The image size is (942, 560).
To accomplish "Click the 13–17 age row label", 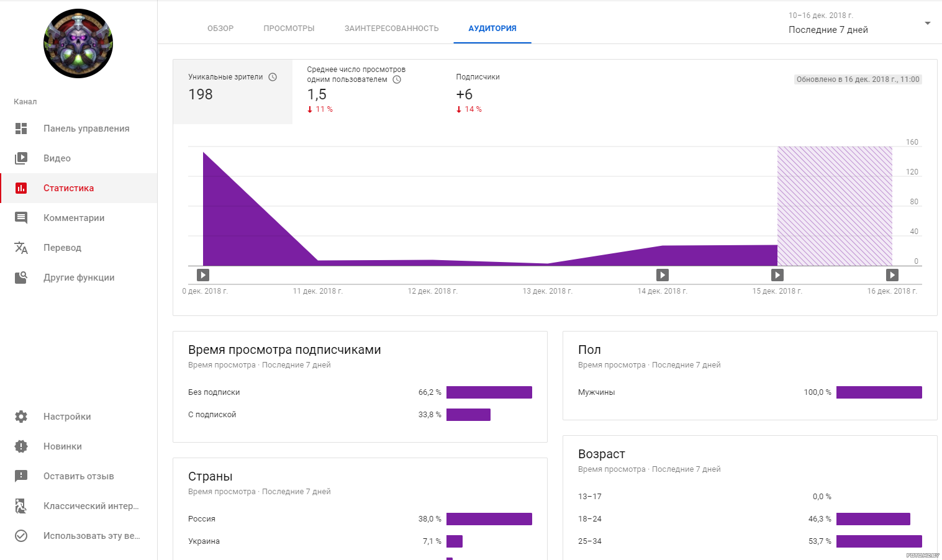I will [589, 497].
